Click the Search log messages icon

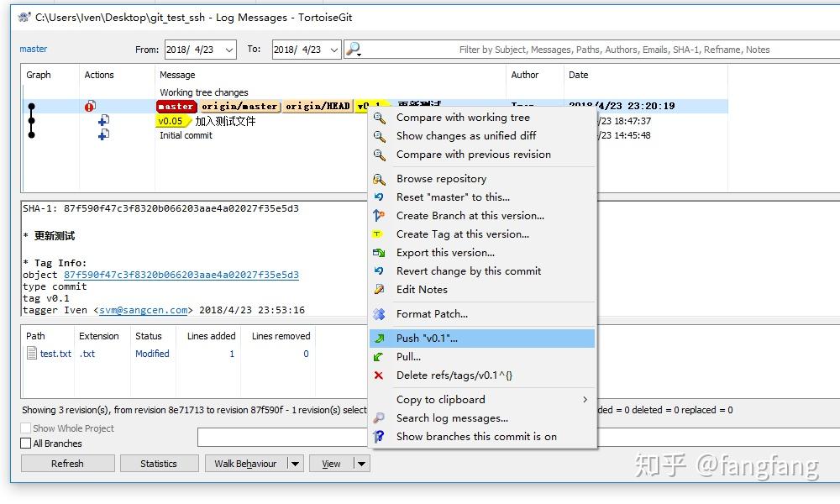(379, 418)
